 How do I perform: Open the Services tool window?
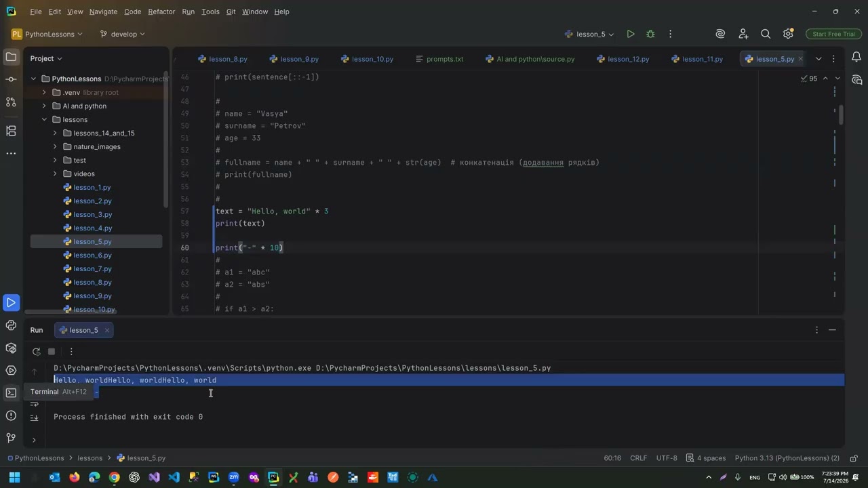(x=11, y=370)
